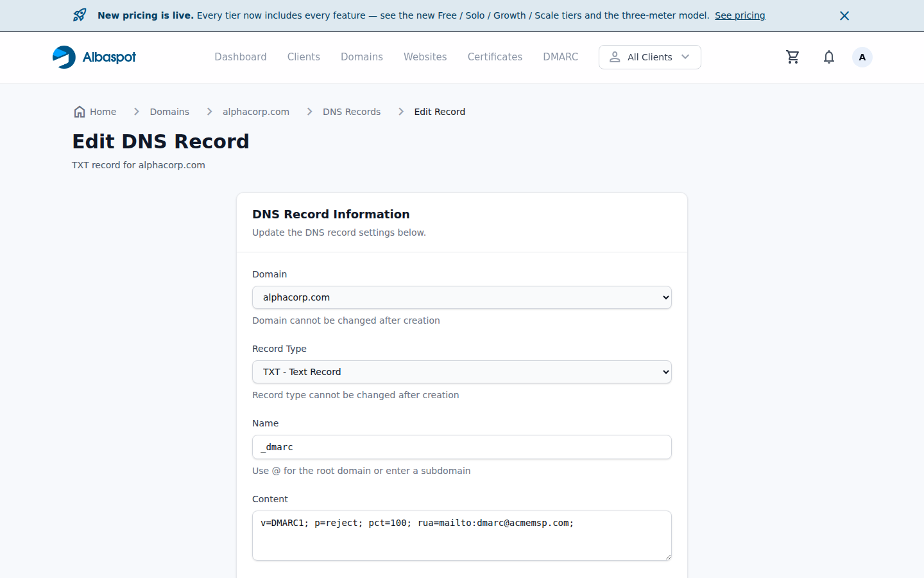Go to Domains breadcrumb link
Screen dimensions: 924x578
[169, 112]
